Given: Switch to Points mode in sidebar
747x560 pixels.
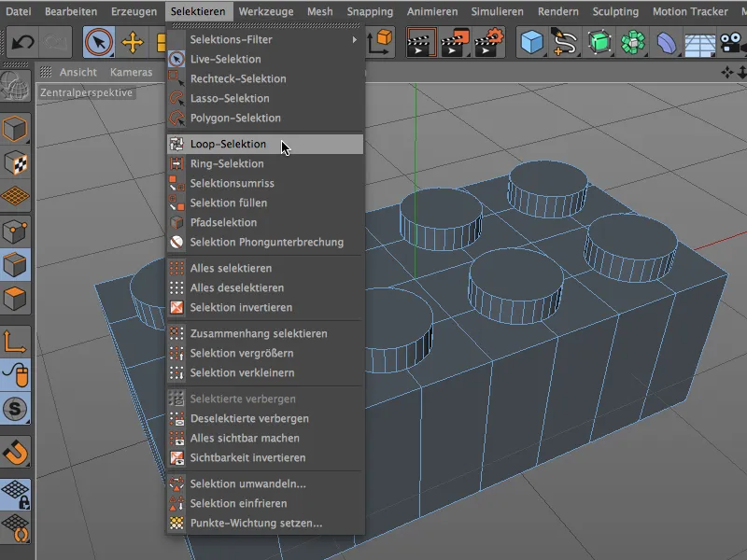Looking at the screenshot, I should [15, 231].
